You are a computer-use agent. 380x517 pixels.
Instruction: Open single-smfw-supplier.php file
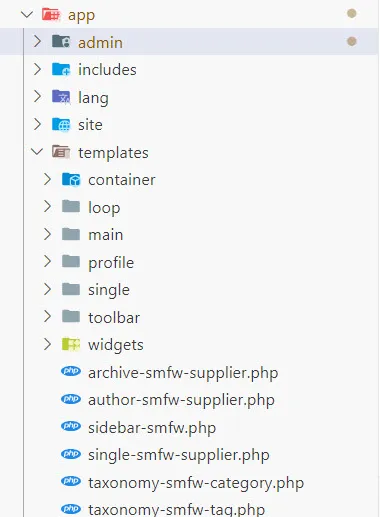point(179,455)
